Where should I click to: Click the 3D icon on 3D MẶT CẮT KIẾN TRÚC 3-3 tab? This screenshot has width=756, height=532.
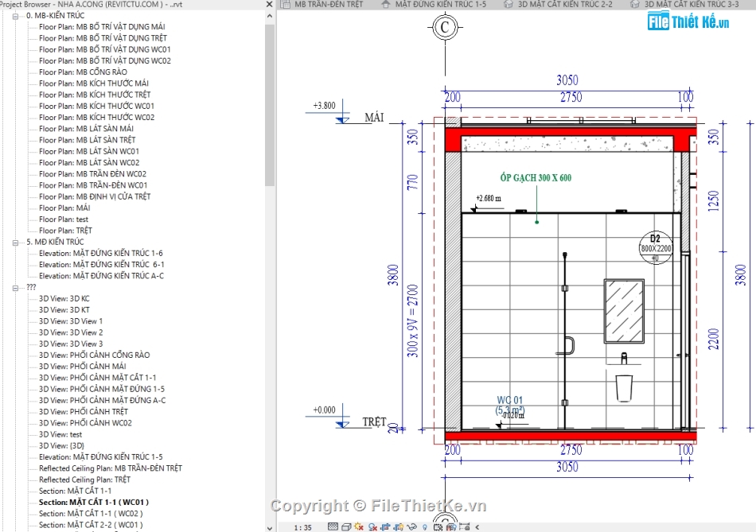[x=635, y=4]
